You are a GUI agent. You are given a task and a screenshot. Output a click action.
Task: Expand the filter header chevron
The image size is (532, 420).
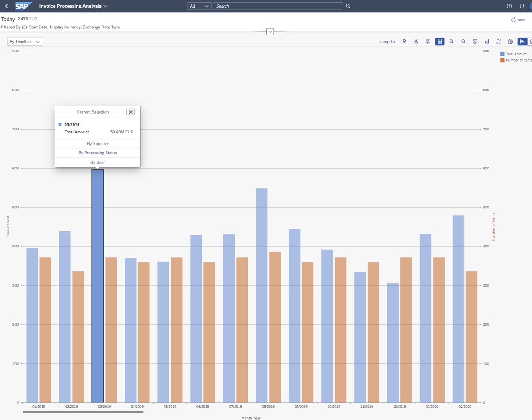(270, 32)
